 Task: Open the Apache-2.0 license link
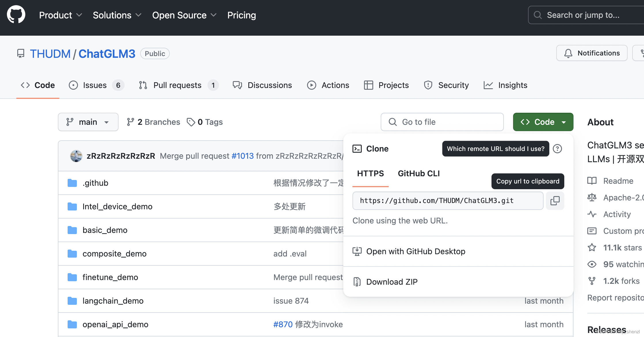616,198
